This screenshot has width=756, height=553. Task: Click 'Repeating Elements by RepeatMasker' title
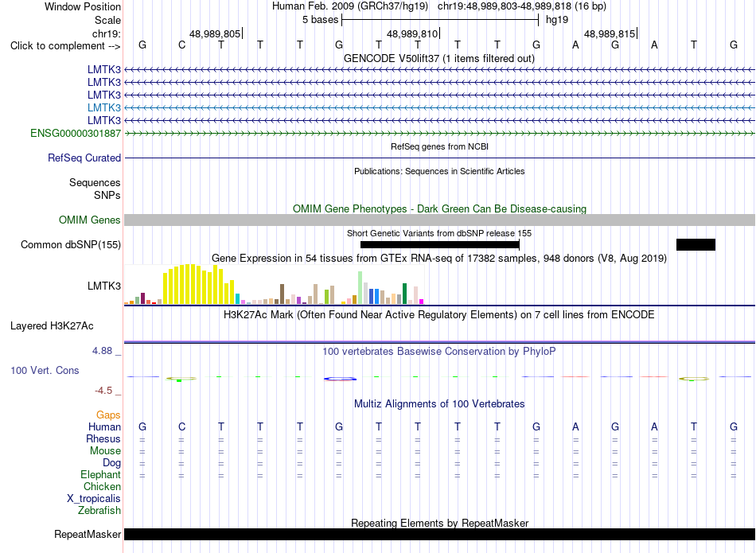click(439, 523)
